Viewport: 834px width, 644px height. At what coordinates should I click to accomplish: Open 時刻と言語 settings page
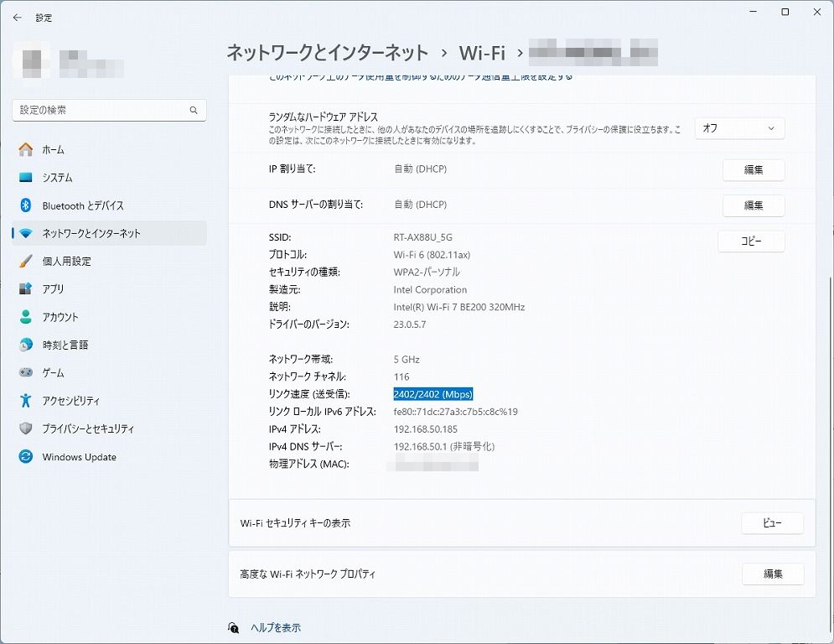[x=65, y=345]
